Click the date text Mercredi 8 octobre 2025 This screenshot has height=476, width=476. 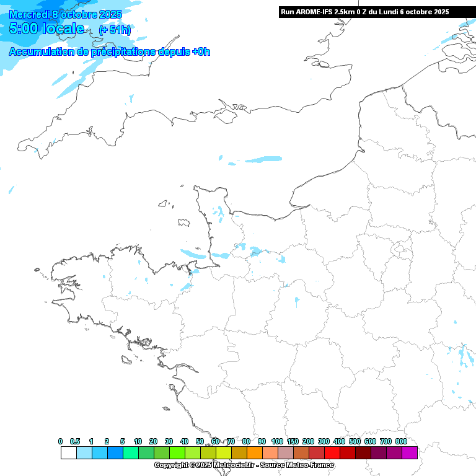click(66, 14)
